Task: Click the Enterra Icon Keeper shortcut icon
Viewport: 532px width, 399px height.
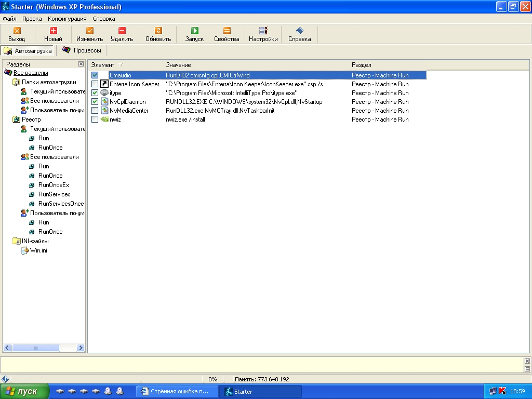Action: point(104,84)
